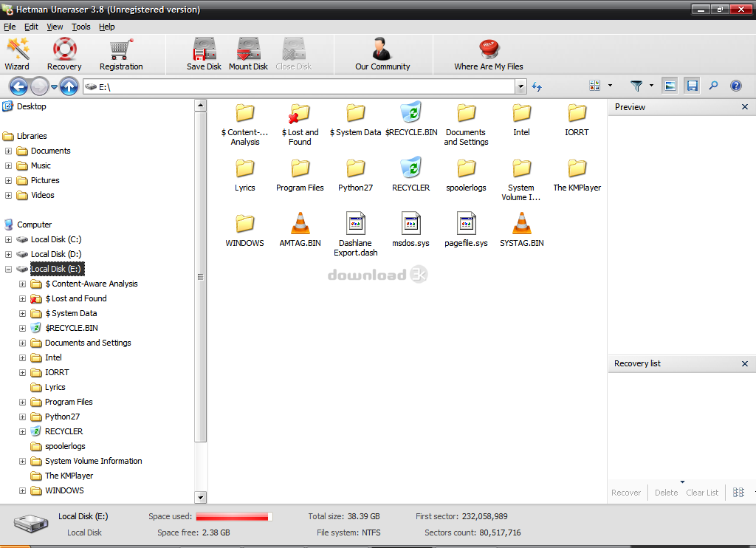The height and width of the screenshot is (548, 756).
Task: Click Recover in the Recovery list
Action: pos(626,493)
